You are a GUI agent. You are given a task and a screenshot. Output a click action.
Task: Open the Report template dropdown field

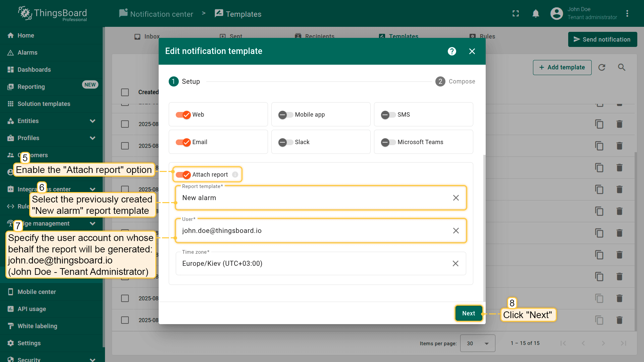(321, 198)
